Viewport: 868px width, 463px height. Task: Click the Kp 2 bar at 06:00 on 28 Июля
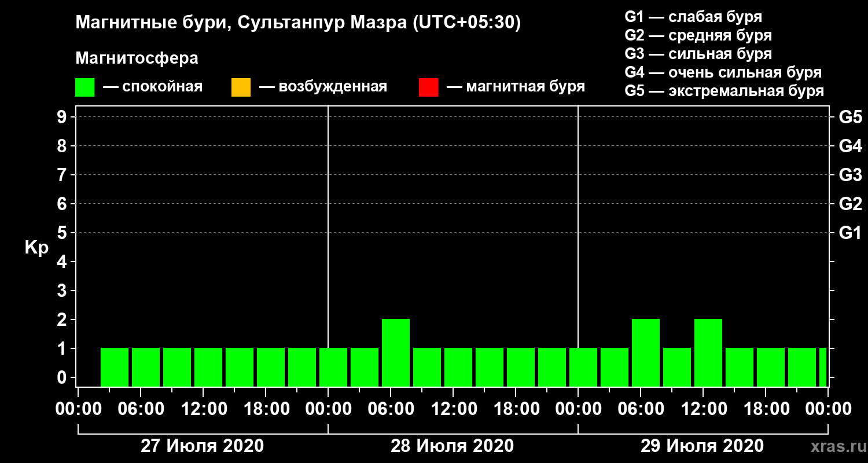click(396, 352)
